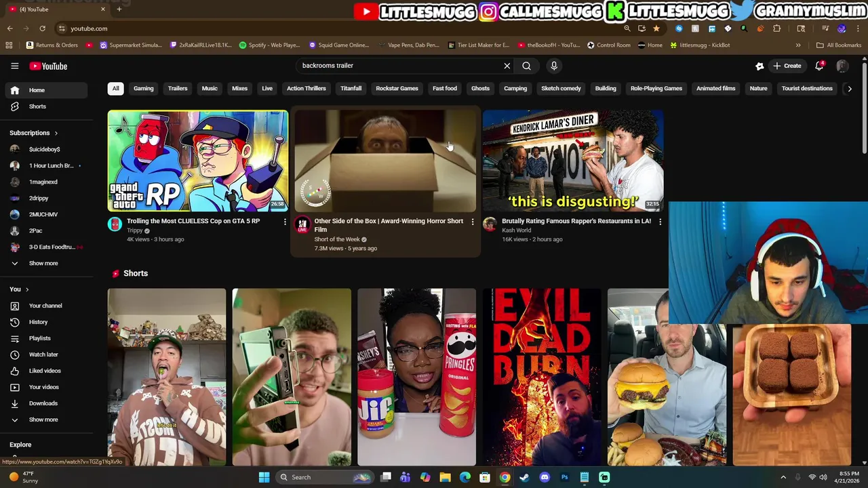Image resolution: width=868 pixels, height=488 pixels.
Task: Click the taskbar Search box
Action: pyautogui.click(x=324, y=477)
